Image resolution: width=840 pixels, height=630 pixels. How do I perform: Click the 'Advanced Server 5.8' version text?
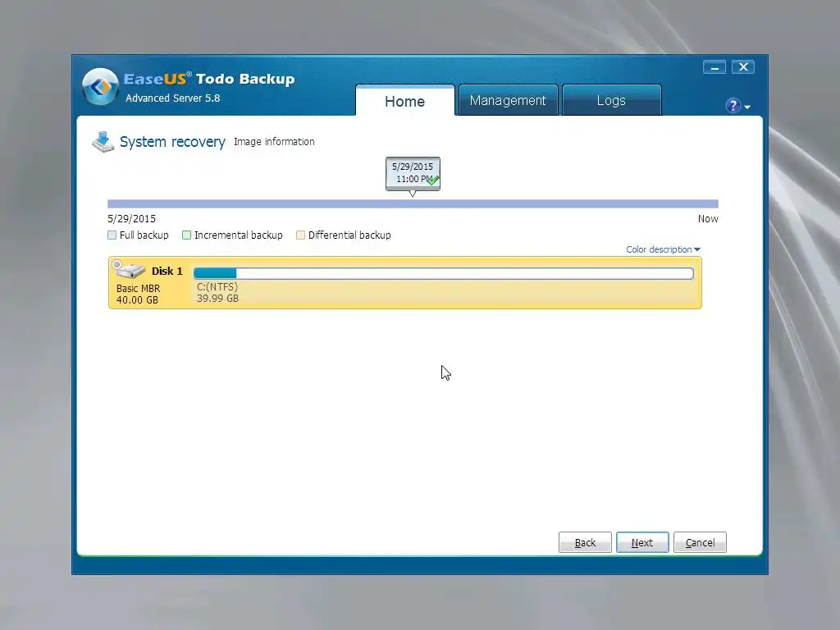172,98
